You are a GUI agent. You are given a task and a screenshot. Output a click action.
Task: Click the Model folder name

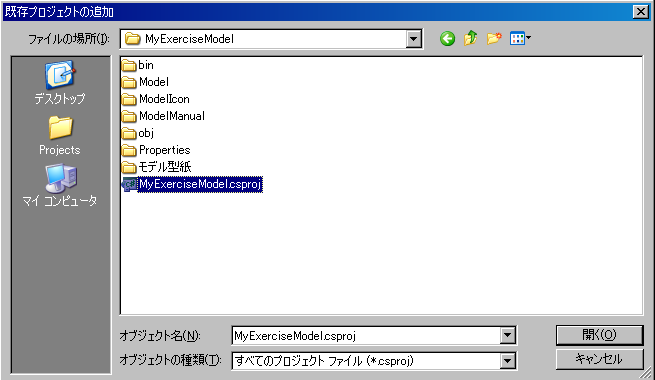(x=154, y=82)
